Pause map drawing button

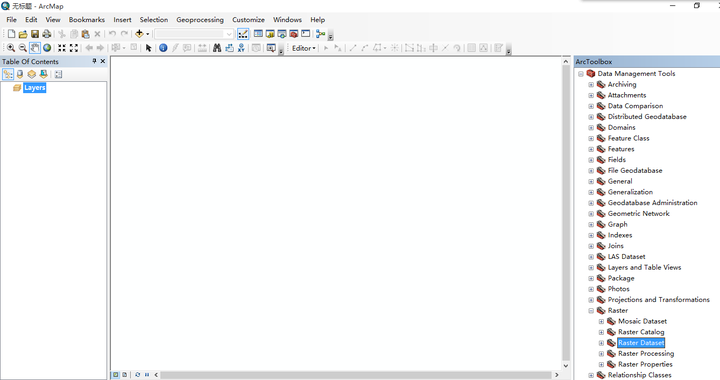tap(147, 375)
